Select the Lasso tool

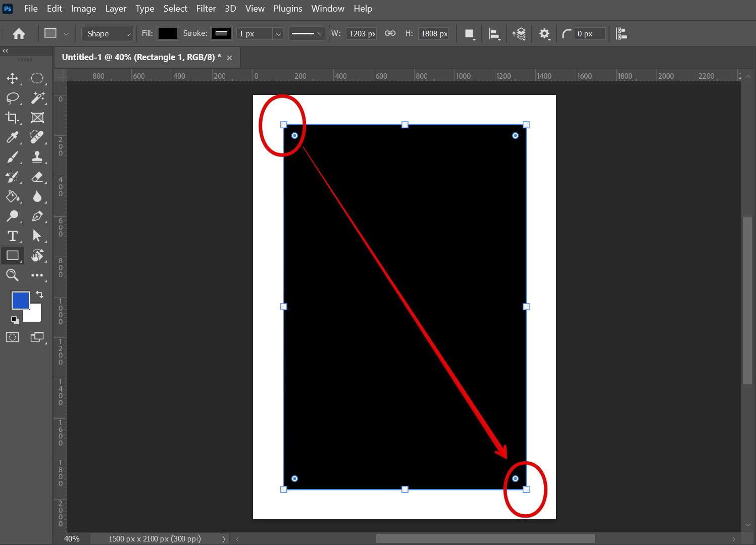coord(12,98)
